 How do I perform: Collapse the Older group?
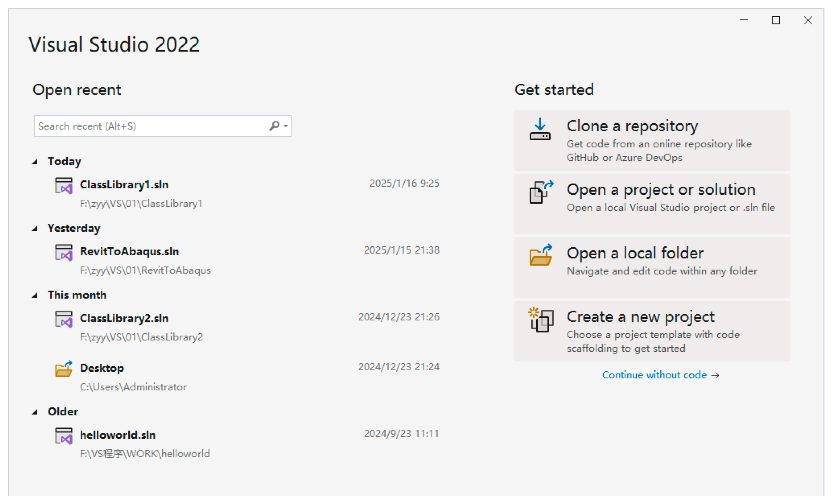click(x=35, y=412)
